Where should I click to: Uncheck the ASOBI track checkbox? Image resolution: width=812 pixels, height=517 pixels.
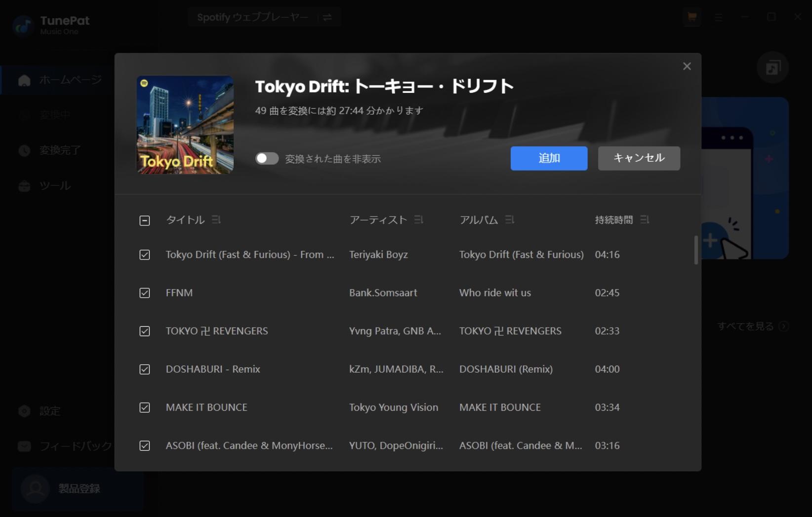(x=145, y=446)
